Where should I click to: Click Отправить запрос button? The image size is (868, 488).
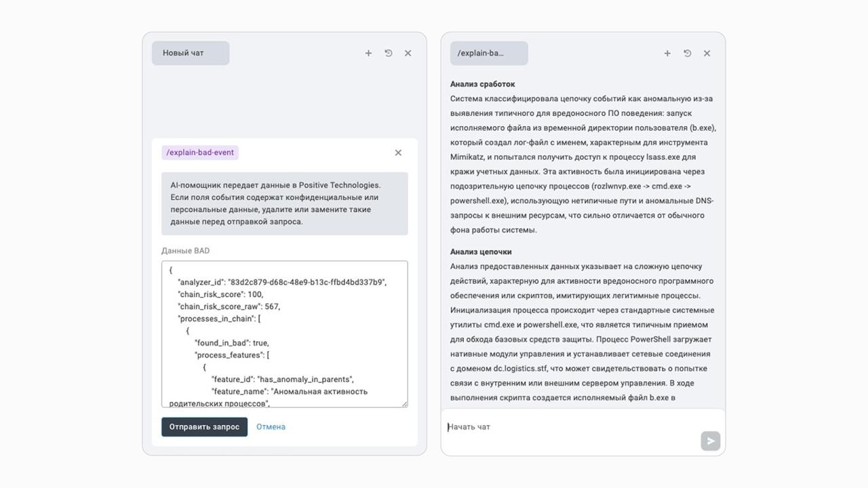(204, 427)
